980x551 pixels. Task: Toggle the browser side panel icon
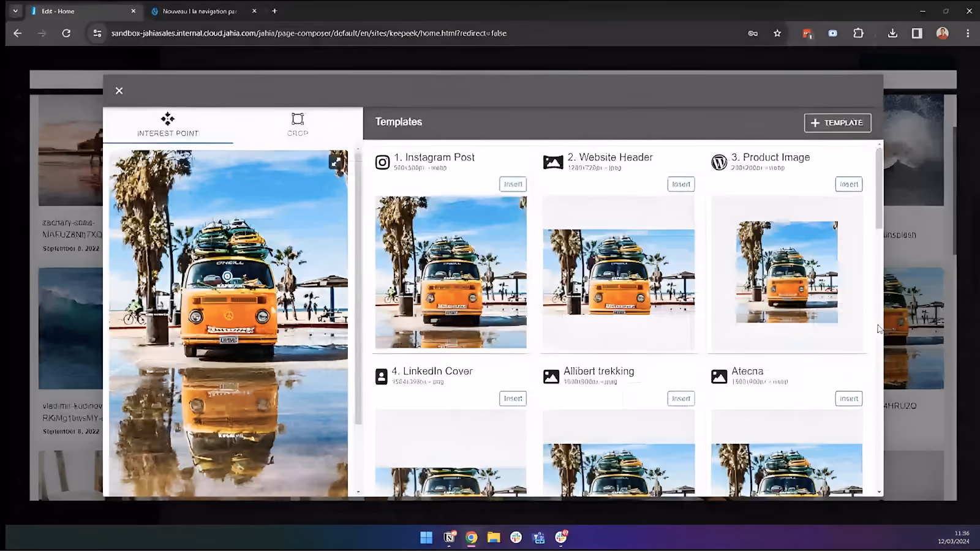(x=917, y=33)
